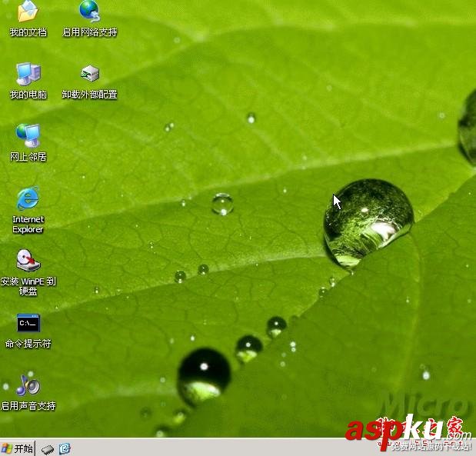
Task: Click the blue arrow icon in the quick launch bar
Action: click(x=65, y=448)
